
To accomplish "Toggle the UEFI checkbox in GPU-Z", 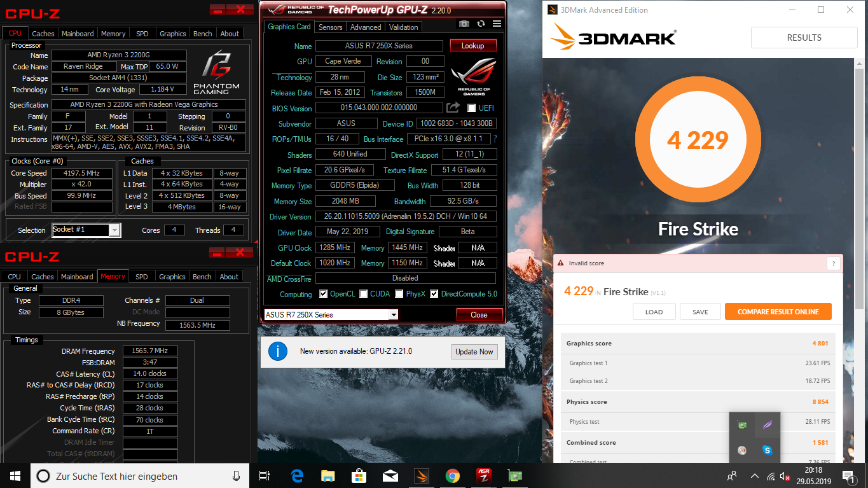I will pos(472,108).
